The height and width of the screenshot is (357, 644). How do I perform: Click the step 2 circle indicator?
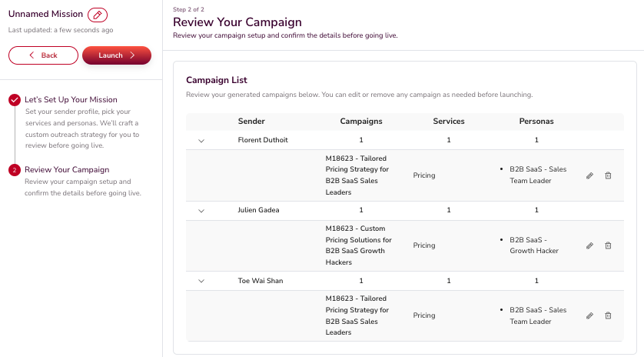pos(15,170)
